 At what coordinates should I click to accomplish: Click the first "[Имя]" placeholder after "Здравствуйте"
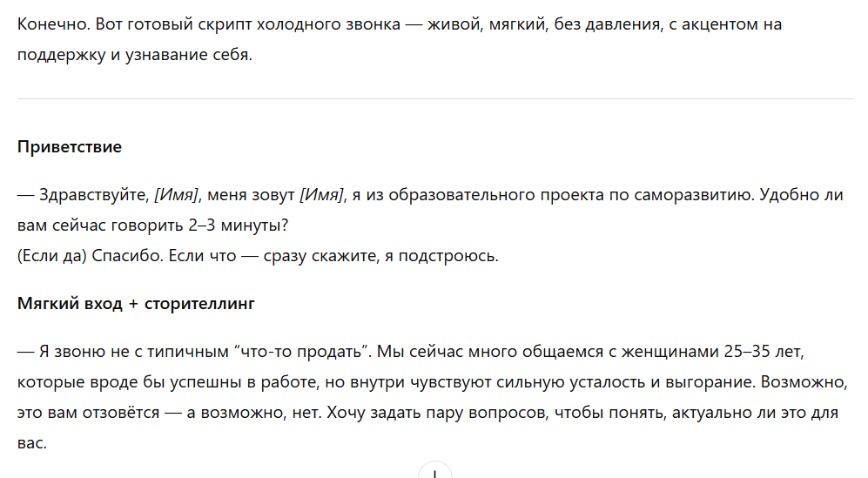178,194
